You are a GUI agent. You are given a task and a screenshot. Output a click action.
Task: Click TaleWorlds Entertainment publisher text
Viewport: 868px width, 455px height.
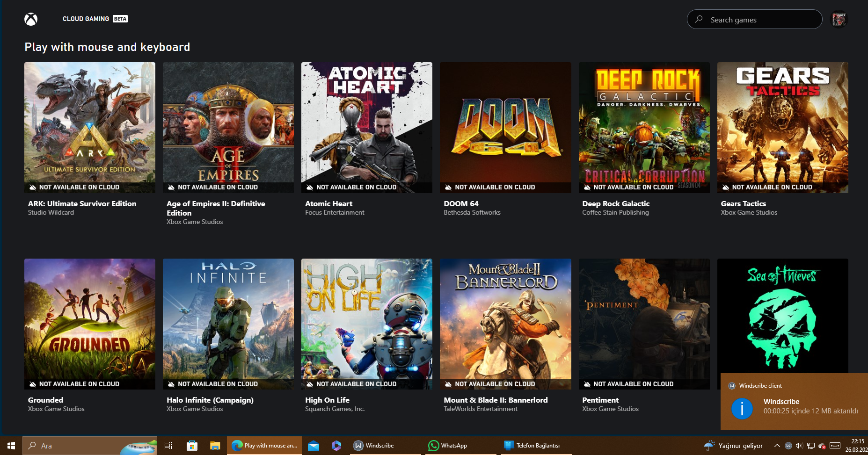tap(481, 409)
